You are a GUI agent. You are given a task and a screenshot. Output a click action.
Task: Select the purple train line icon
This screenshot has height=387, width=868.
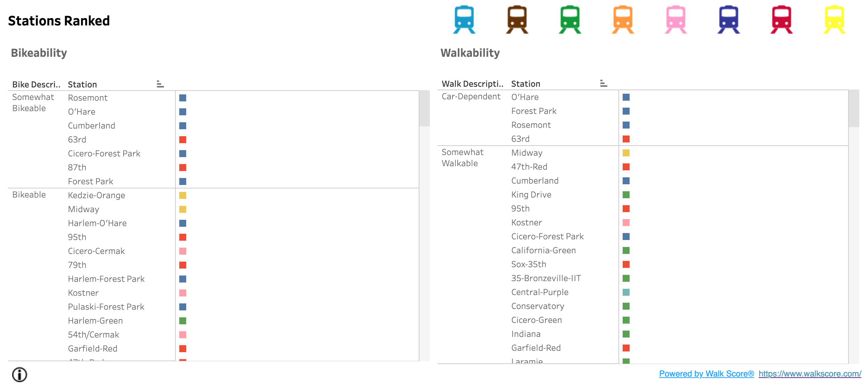click(x=729, y=20)
